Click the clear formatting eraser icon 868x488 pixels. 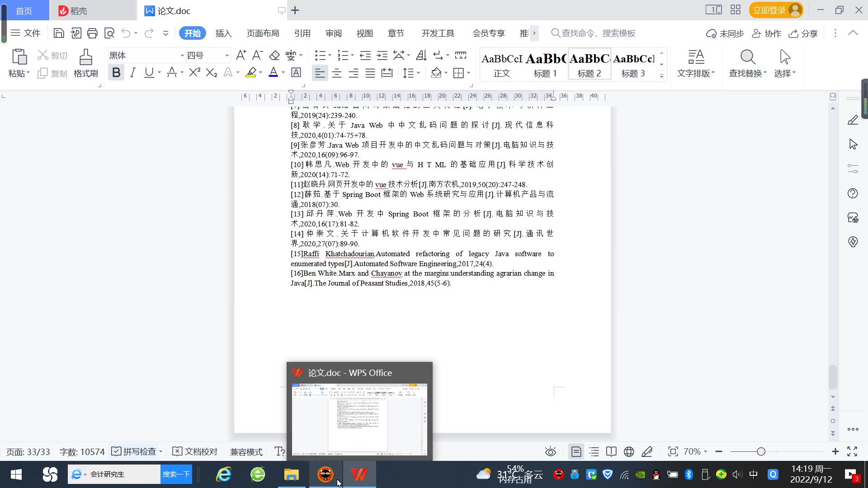click(x=274, y=56)
